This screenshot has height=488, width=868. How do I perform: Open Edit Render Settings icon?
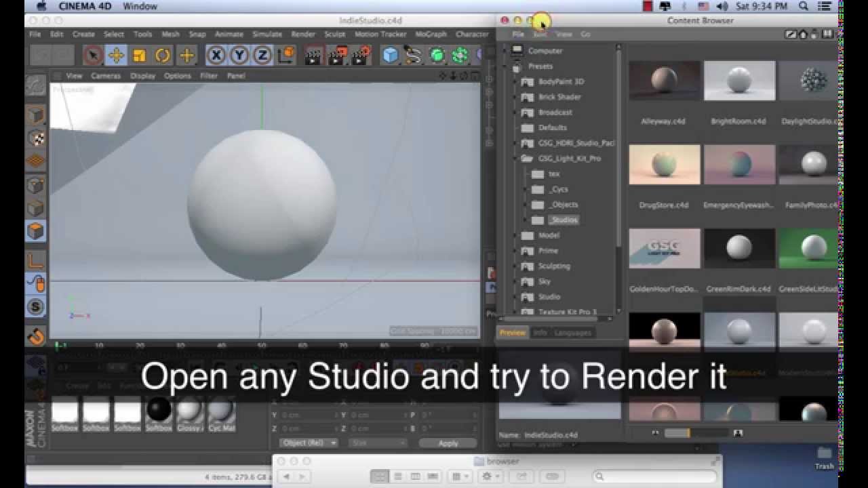pyautogui.click(x=361, y=55)
